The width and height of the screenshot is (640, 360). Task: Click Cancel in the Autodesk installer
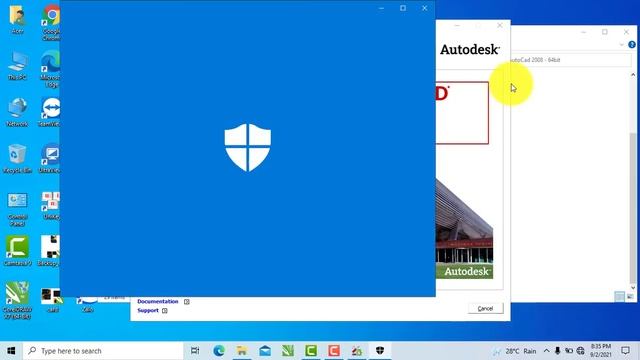(x=485, y=308)
